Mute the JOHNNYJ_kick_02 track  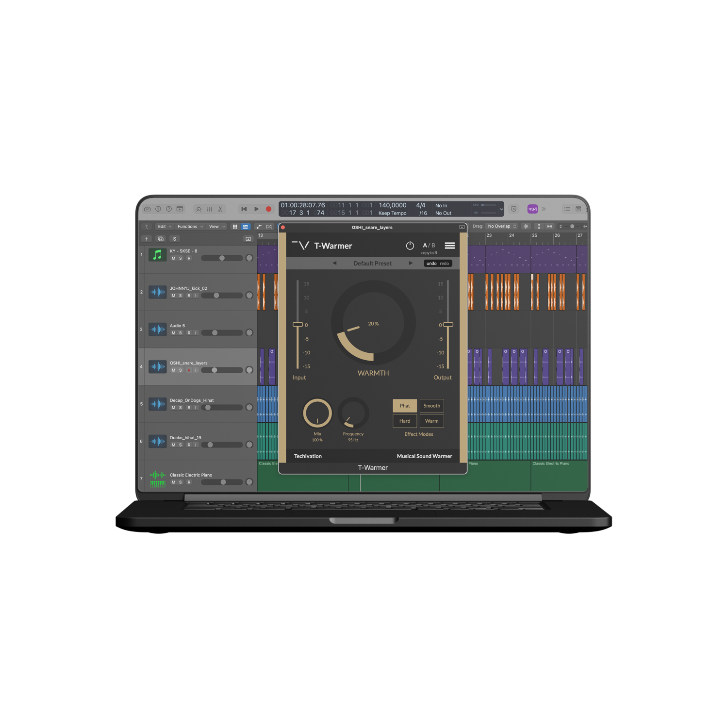(x=173, y=296)
